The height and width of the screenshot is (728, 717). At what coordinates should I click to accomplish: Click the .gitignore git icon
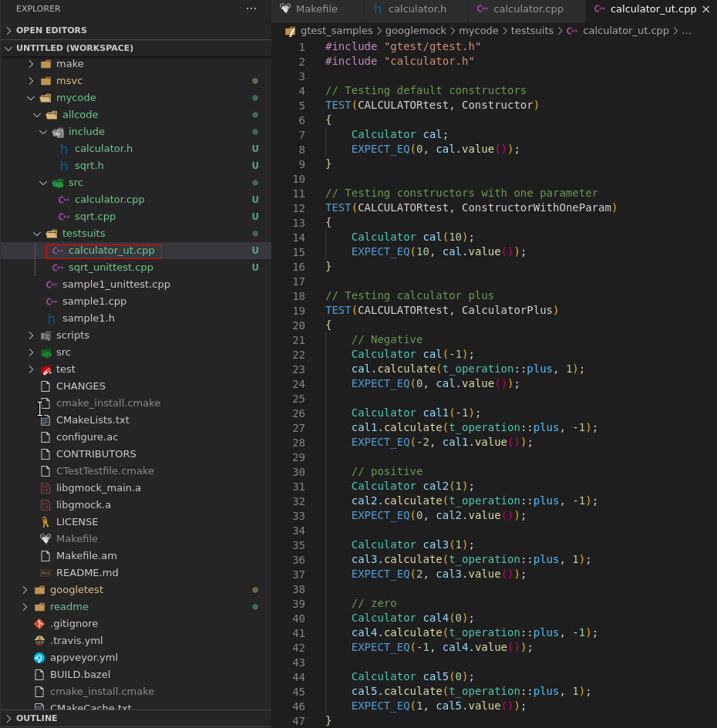39,624
